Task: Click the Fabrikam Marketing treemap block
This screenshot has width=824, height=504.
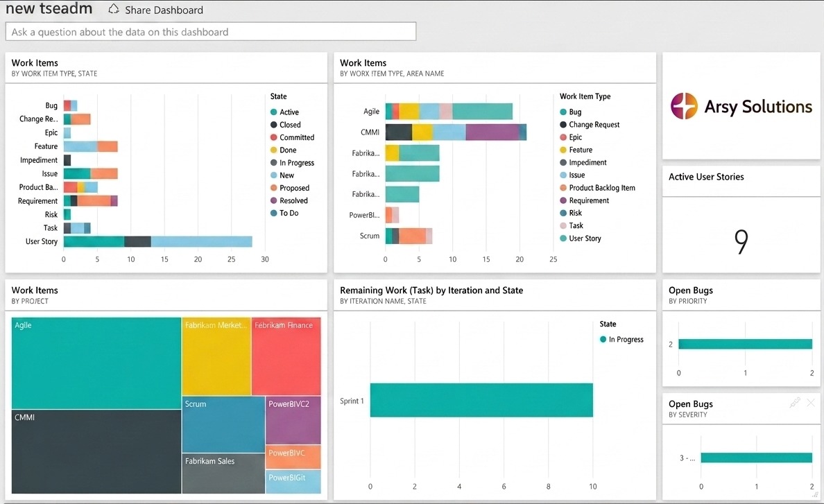Action: click(x=216, y=356)
